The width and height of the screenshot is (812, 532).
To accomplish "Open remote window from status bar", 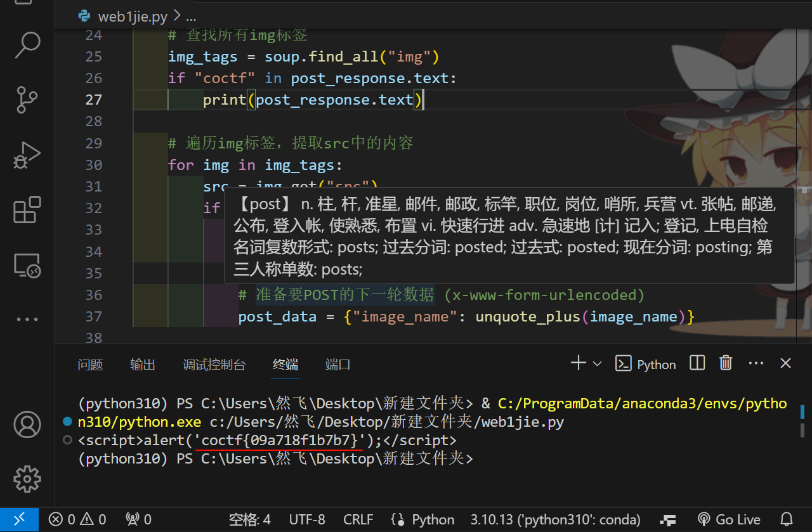I will (19, 519).
